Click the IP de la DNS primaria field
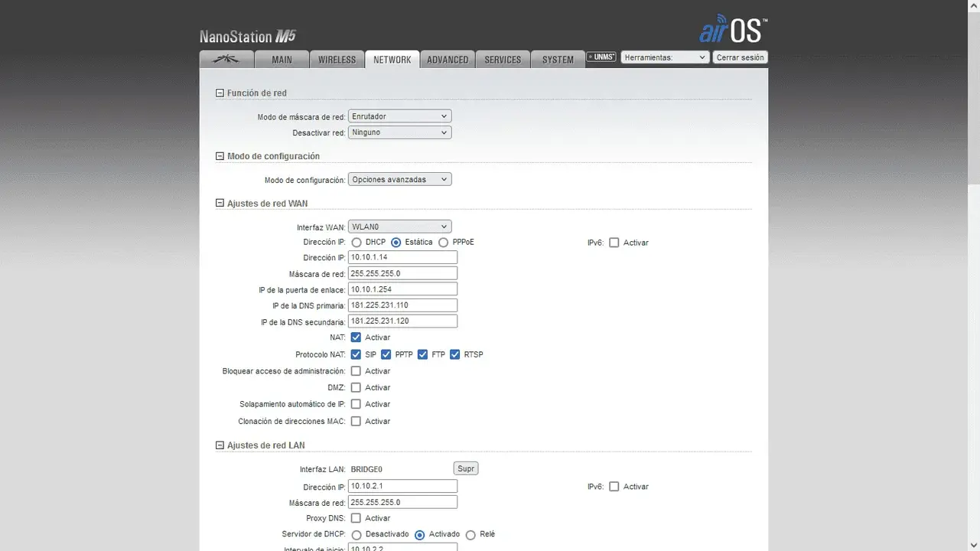The height and width of the screenshot is (551, 980). click(402, 305)
